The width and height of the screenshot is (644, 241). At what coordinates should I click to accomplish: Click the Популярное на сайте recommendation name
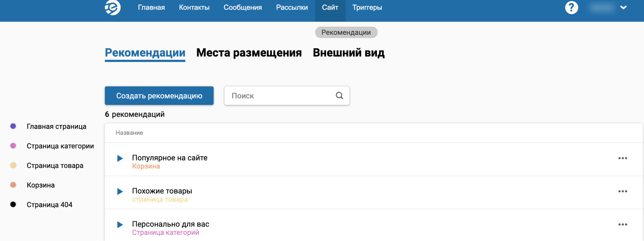click(x=170, y=158)
